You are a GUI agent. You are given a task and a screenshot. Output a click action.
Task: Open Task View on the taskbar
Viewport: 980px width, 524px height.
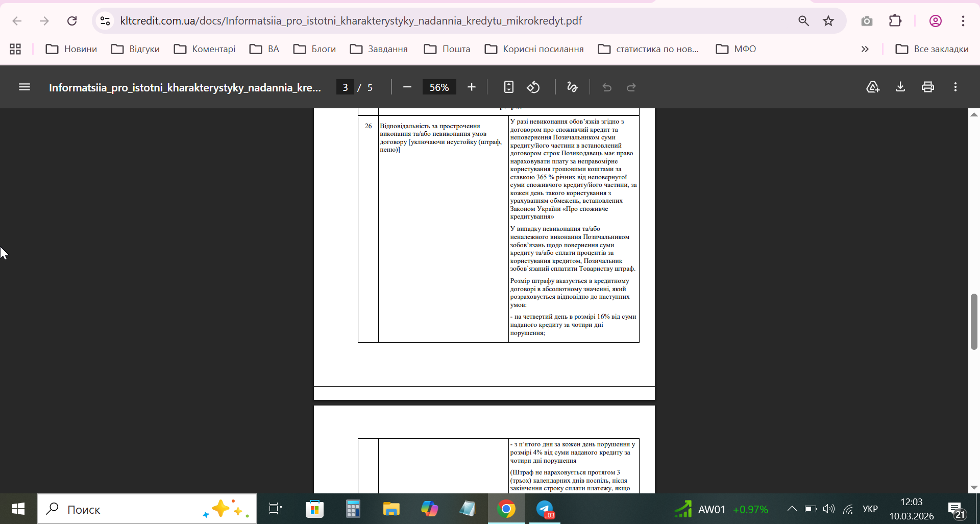pyautogui.click(x=276, y=509)
